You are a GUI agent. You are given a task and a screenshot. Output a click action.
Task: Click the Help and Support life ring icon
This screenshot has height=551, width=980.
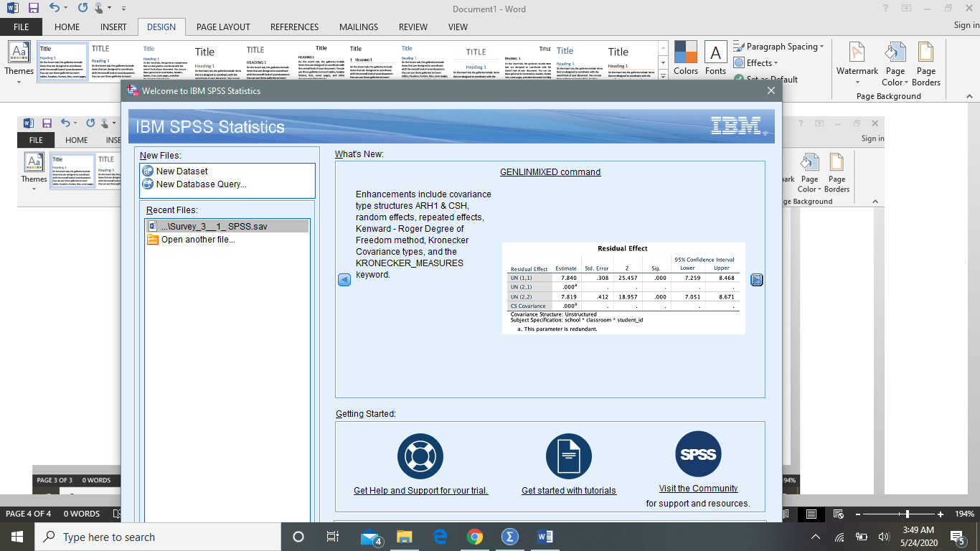(x=420, y=456)
